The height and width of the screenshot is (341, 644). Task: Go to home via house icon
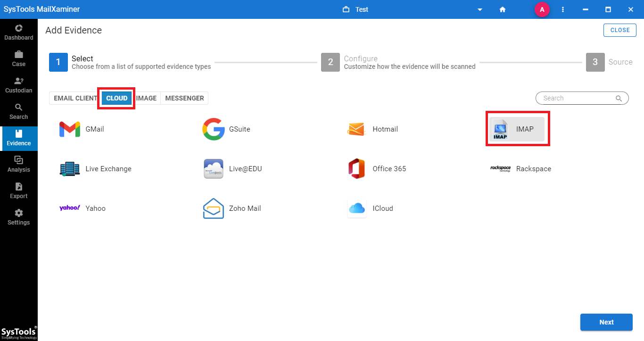(503, 9)
